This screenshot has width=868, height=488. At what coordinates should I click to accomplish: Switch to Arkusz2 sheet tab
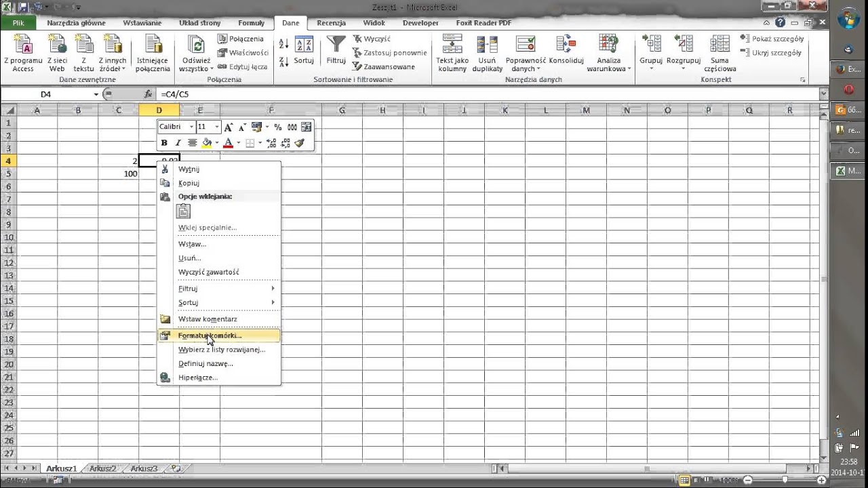pyautogui.click(x=102, y=468)
